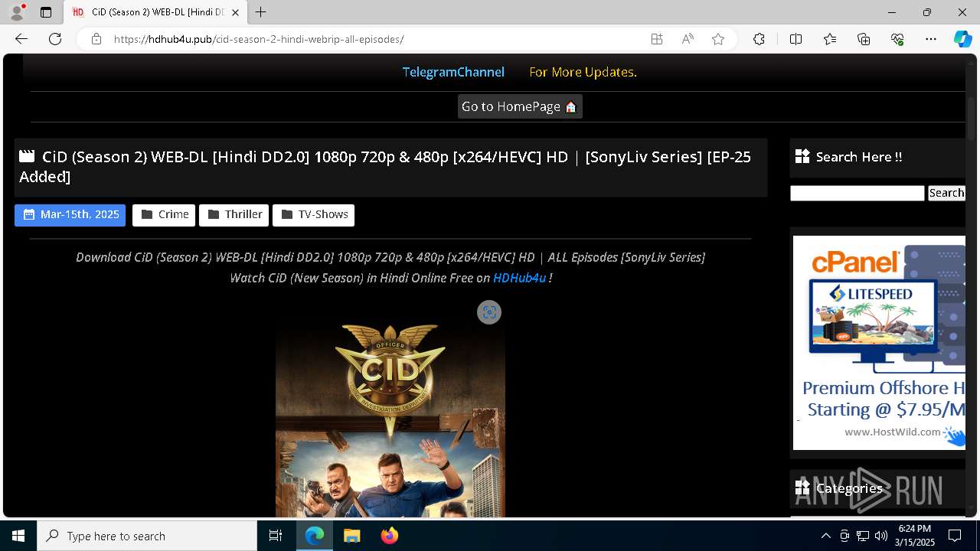Open Copilot sidebar icon

[962, 39]
